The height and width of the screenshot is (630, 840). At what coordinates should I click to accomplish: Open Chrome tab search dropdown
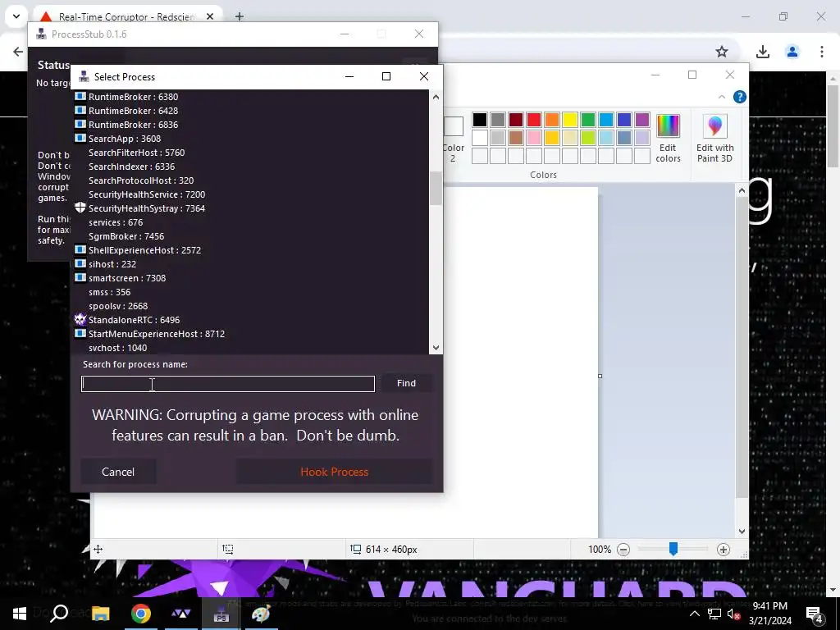[x=16, y=16]
